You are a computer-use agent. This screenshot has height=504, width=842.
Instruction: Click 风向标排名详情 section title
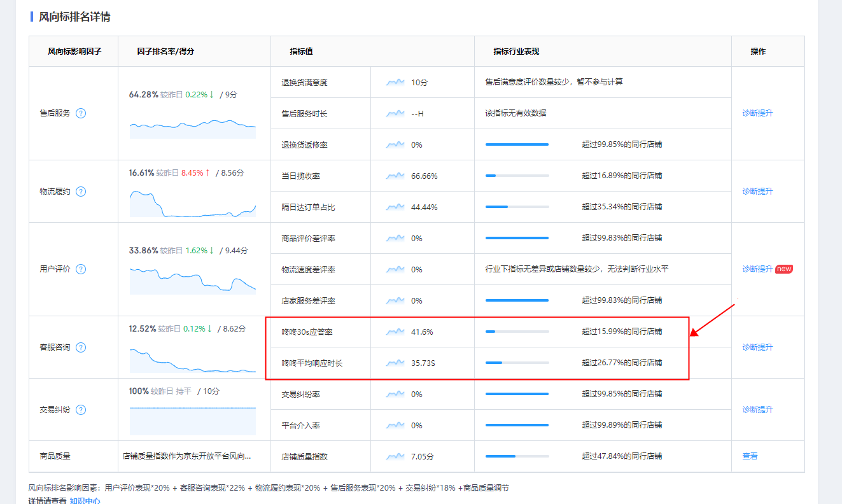pyautogui.click(x=74, y=17)
